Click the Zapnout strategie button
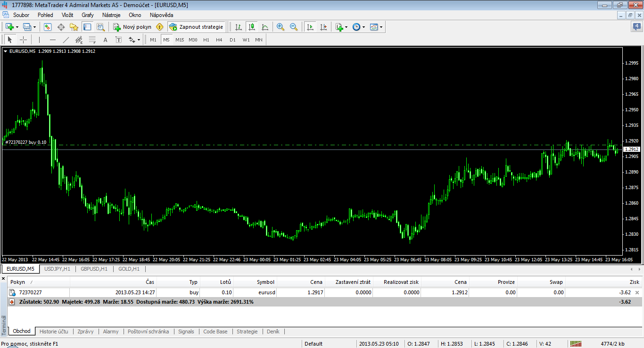644x348 pixels. click(x=196, y=27)
